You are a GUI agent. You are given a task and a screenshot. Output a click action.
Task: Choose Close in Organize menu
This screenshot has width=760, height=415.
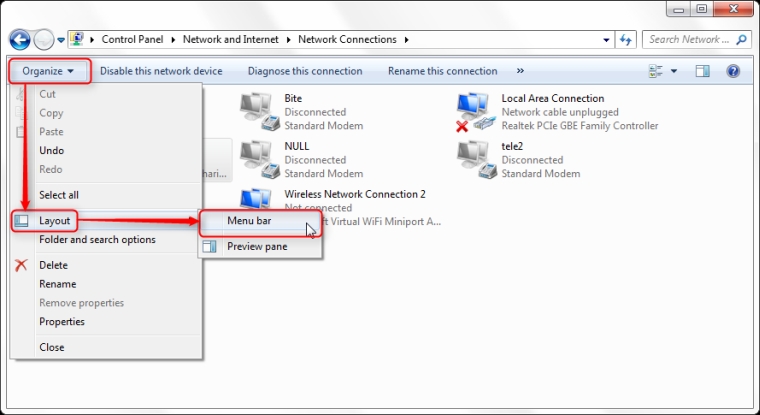105,347
